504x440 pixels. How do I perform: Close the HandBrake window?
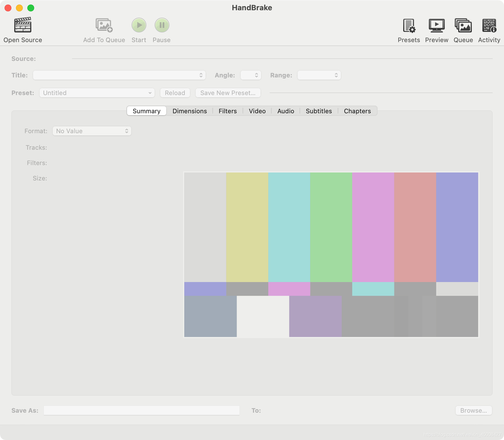pyautogui.click(x=8, y=8)
